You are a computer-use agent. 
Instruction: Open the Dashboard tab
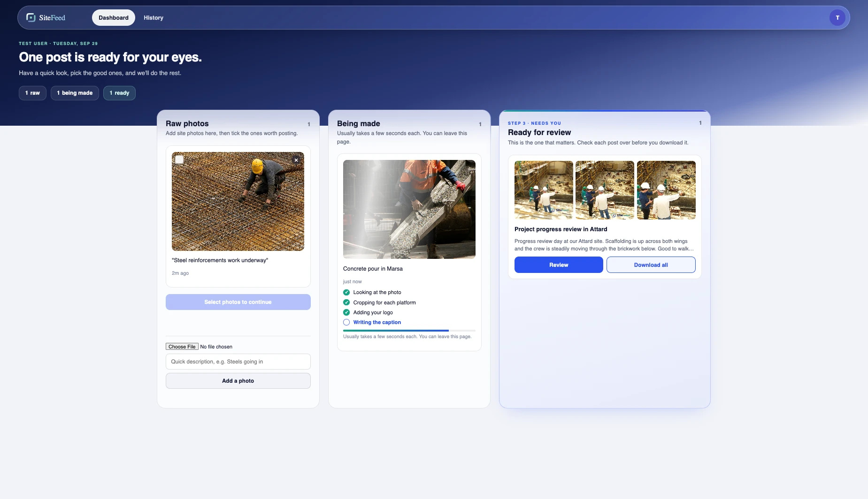114,18
